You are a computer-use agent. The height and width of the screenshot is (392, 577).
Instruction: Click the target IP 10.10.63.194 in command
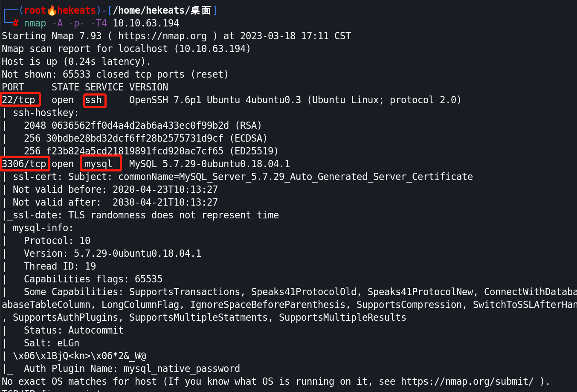[146, 23]
